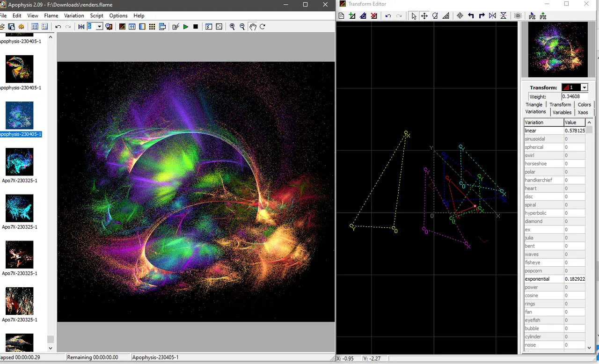Viewport: 599px width, 364px height.
Task: Select the exponential variation value cell
Action: [x=574, y=279]
